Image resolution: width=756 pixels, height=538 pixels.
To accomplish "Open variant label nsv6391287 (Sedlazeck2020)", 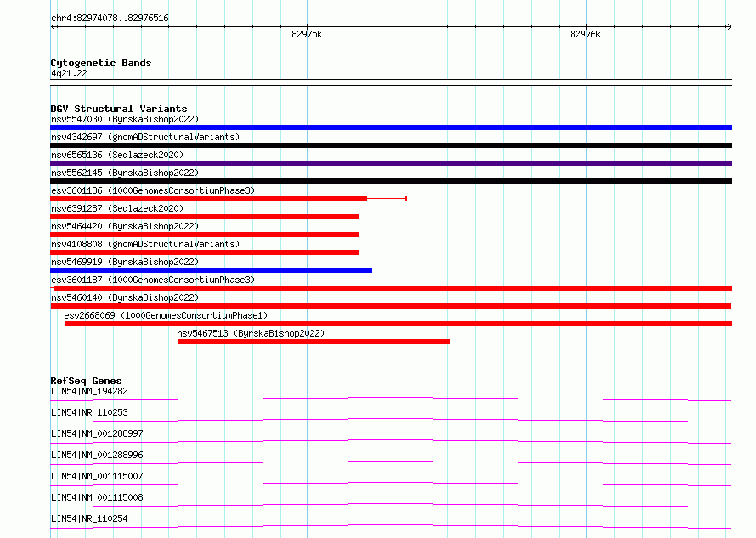I will pyautogui.click(x=117, y=208).
